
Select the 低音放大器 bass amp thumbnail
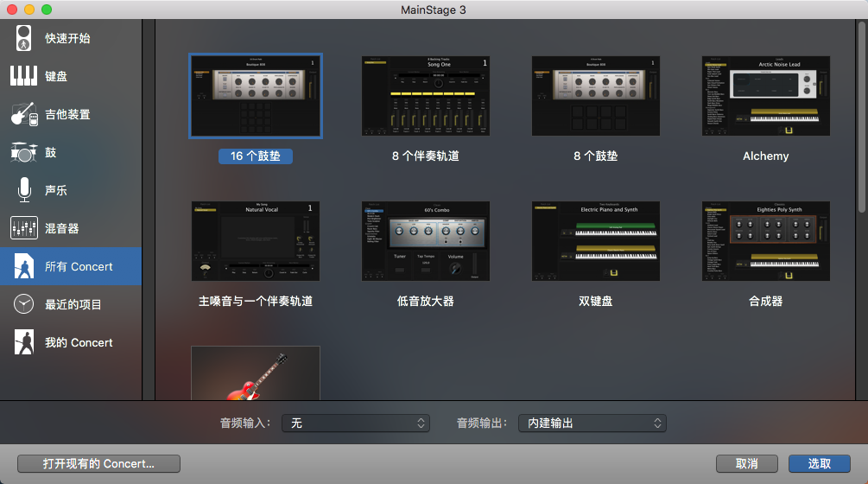click(x=425, y=241)
